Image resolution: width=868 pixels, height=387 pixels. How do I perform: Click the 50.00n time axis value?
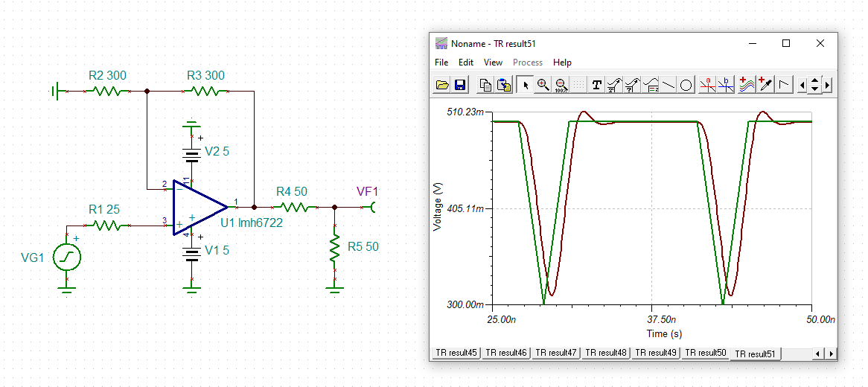820,320
